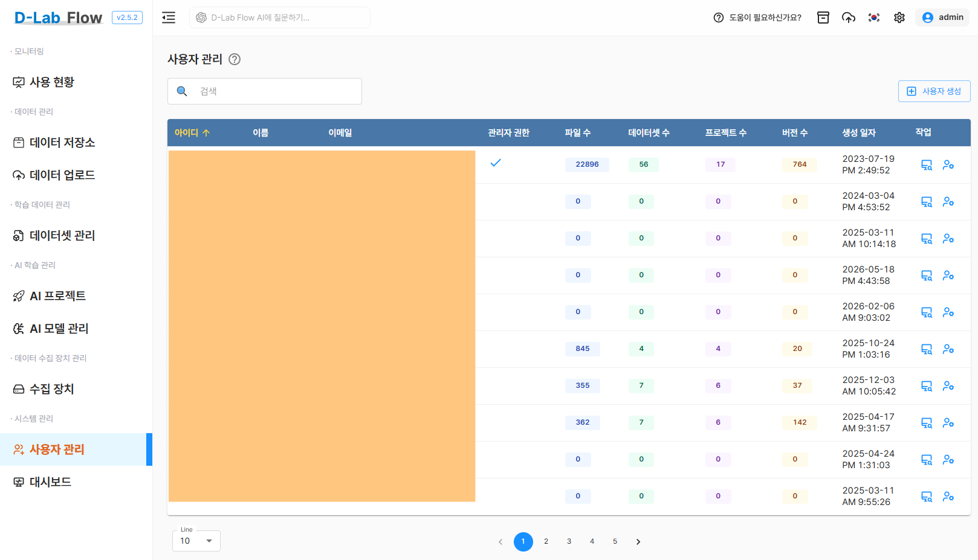This screenshot has width=978, height=560.
Task: Open the admin account menu
Action: [942, 18]
